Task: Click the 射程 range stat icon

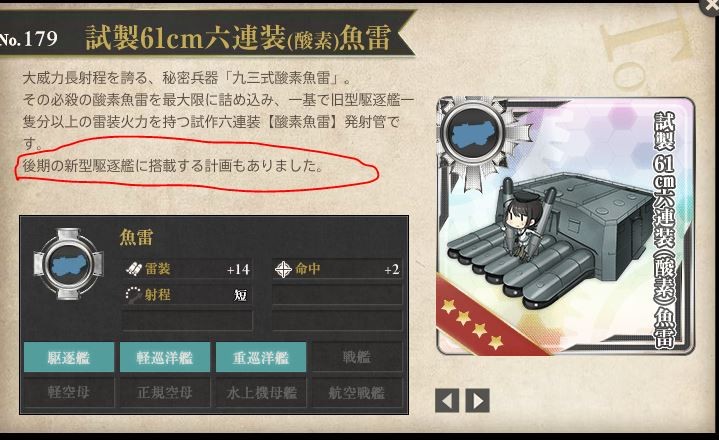Action: point(134,295)
